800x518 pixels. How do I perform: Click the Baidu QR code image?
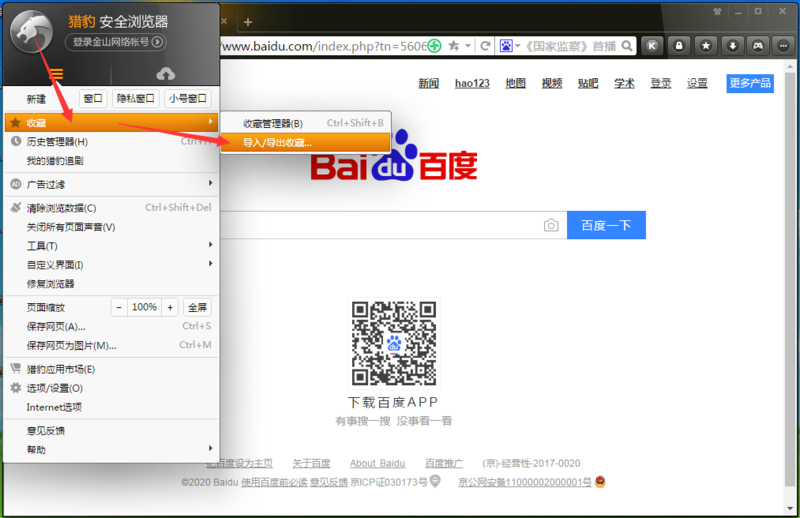point(394,343)
